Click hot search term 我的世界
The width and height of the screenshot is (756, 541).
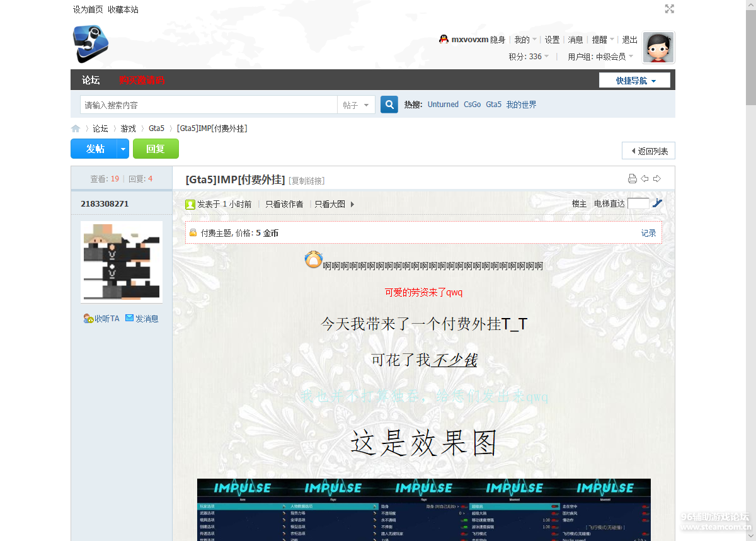click(522, 105)
